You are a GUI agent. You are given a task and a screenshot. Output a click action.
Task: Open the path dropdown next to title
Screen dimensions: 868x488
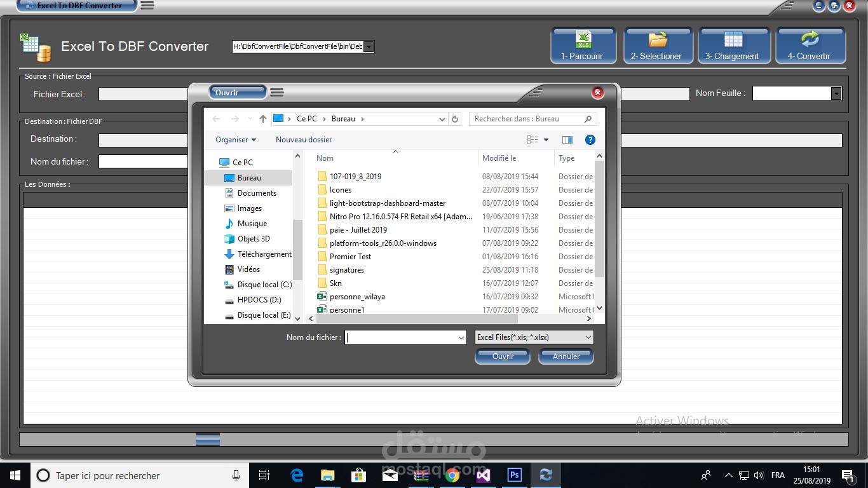coord(369,46)
